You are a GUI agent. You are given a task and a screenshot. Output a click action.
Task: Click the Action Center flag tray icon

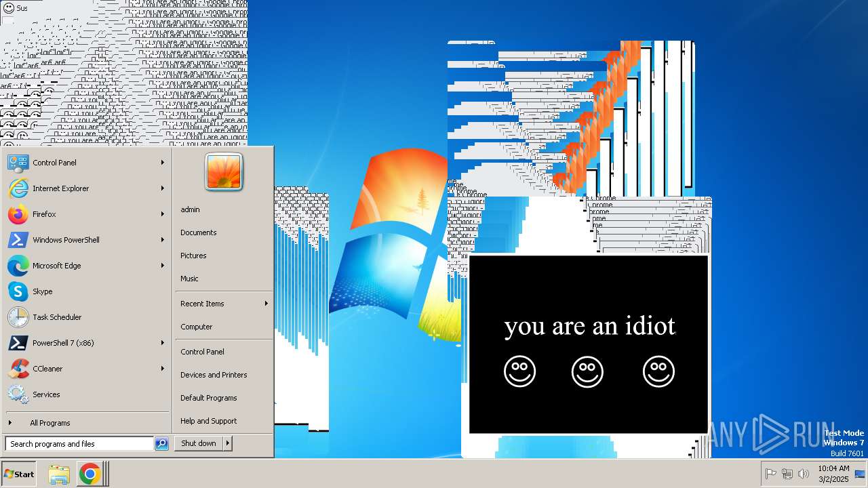[771, 474]
